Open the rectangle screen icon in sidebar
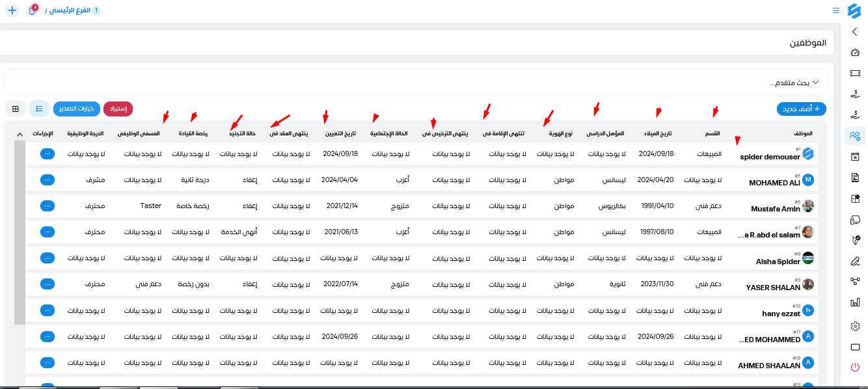 pos(856,347)
